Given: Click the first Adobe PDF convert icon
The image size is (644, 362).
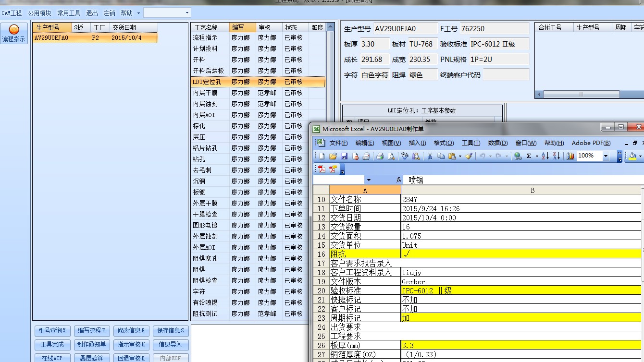Looking at the screenshot, I should coord(322,169).
